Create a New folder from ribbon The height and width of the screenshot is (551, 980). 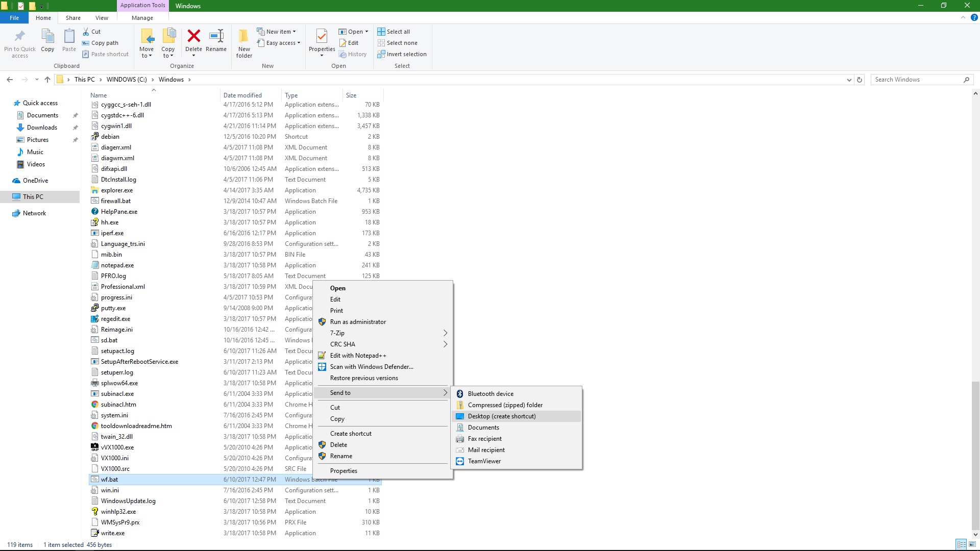click(x=244, y=43)
